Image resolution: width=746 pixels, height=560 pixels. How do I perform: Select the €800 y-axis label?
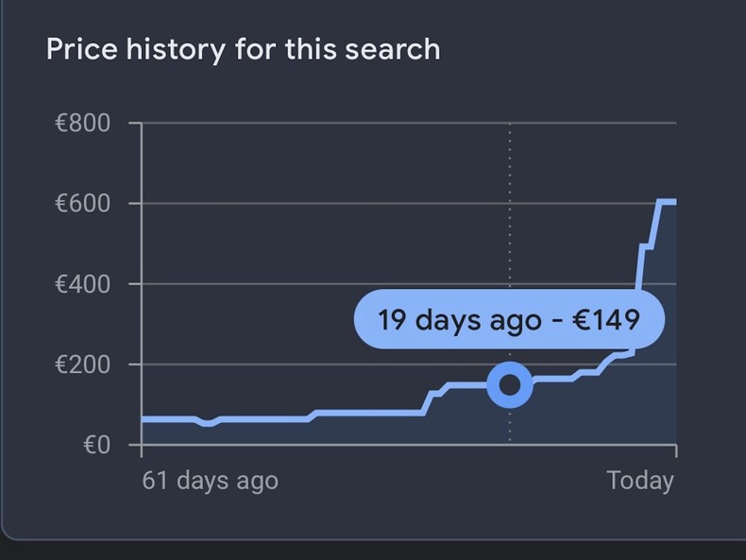point(82,123)
